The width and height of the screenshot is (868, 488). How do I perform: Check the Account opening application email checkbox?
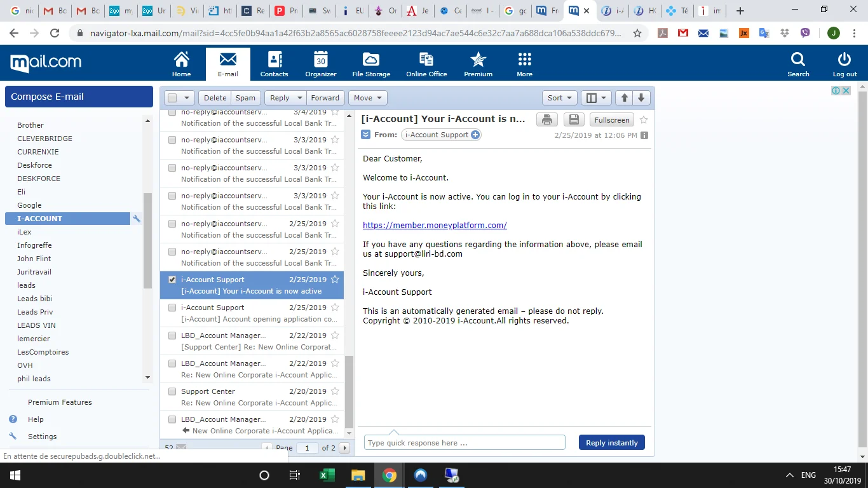[x=172, y=308]
